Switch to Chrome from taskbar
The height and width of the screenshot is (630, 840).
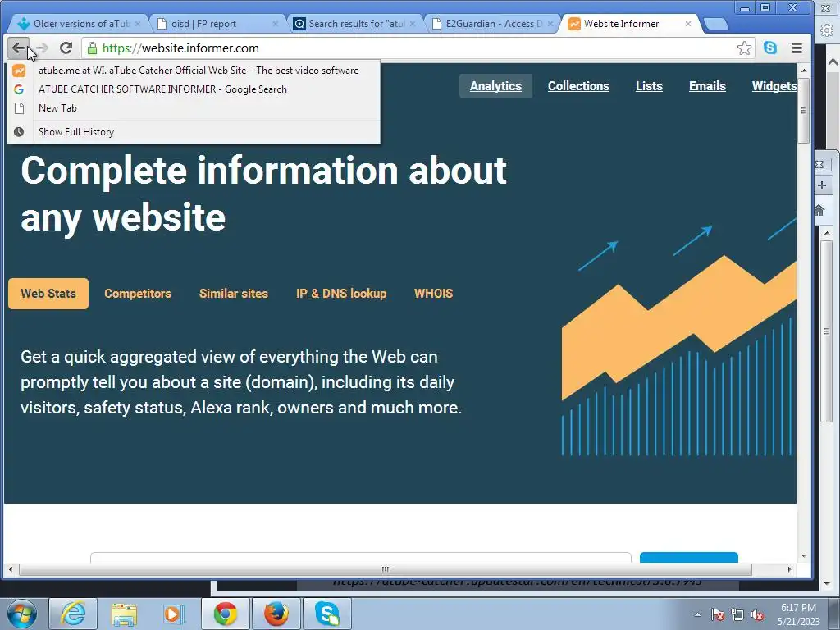click(226, 614)
